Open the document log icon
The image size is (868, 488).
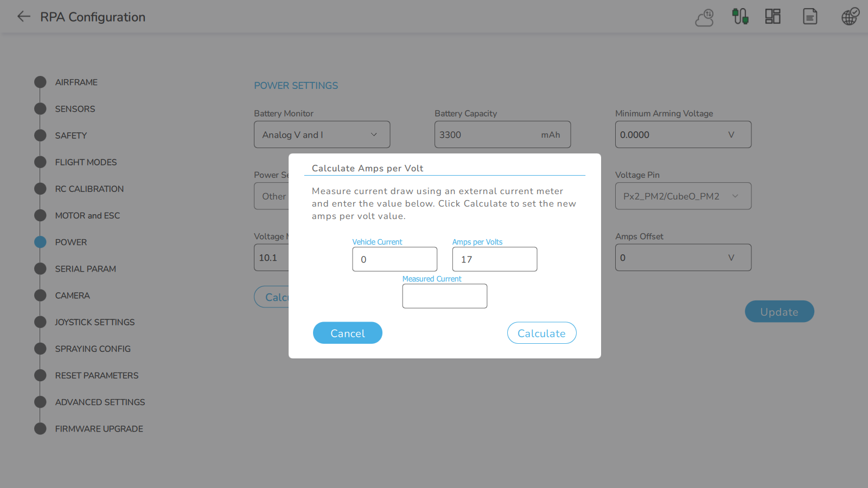coord(810,17)
